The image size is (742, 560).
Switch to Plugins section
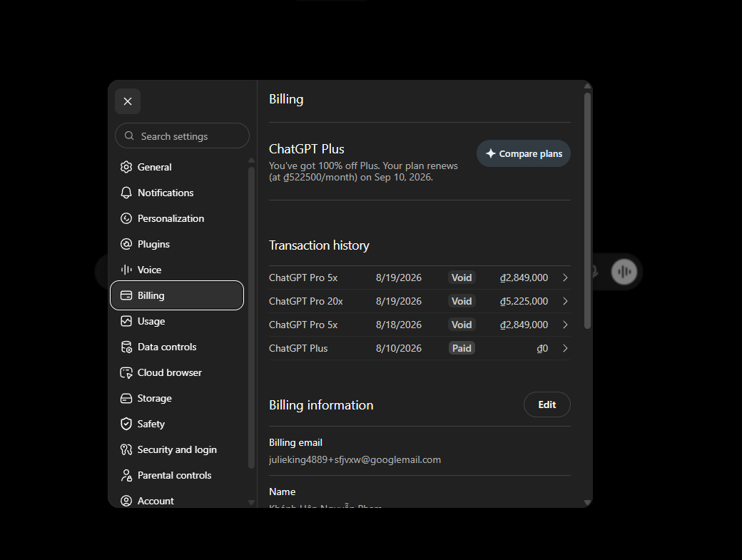[x=177, y=244]
